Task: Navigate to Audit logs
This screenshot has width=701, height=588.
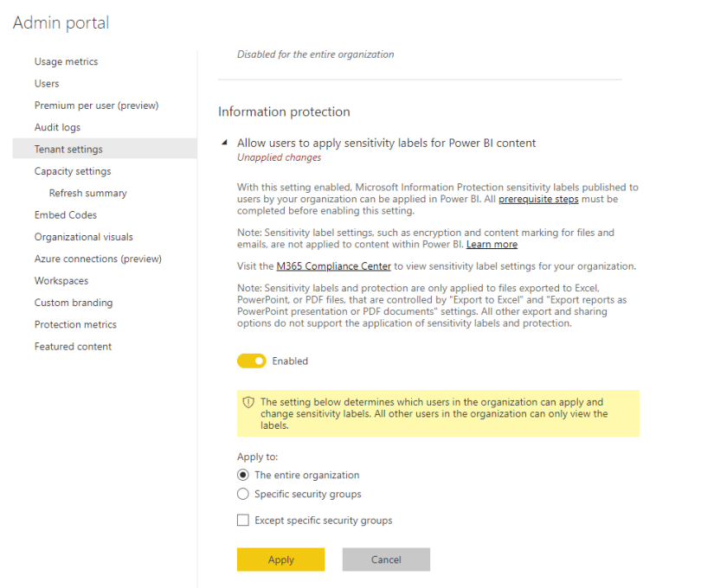Action: point(55,127)
